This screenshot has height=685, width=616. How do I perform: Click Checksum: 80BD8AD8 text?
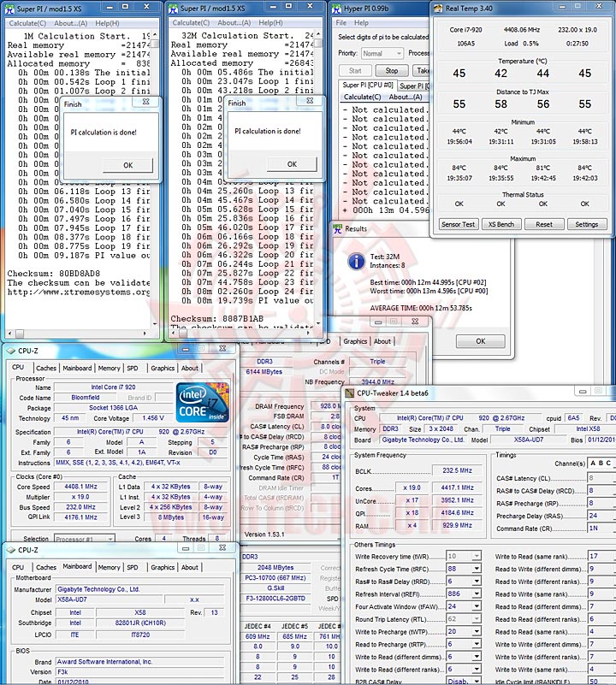pos(53,274)
